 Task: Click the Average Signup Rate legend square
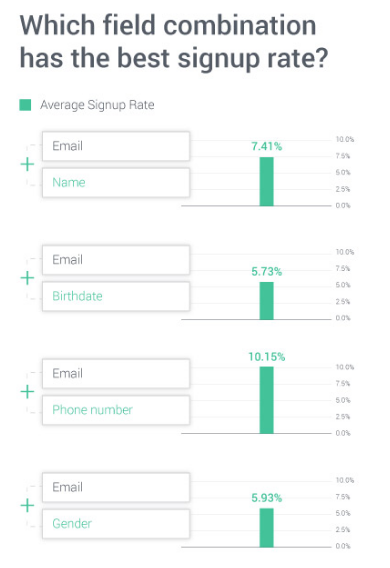[25, 105]
